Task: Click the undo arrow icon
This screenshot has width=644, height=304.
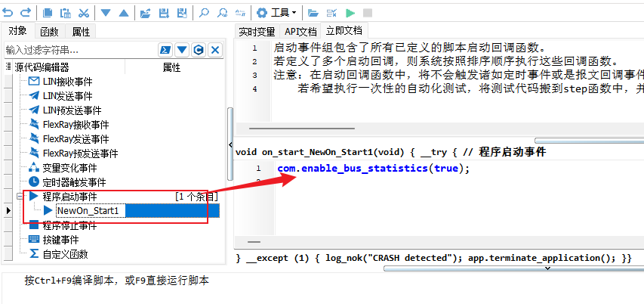Action: pyautogui.click(x=8, y=13)
